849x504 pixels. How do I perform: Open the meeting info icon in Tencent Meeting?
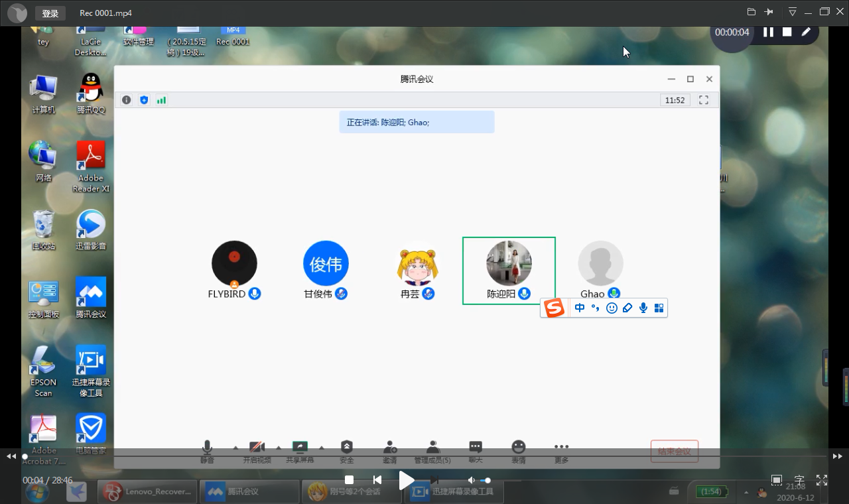click(x=127, y=100)
